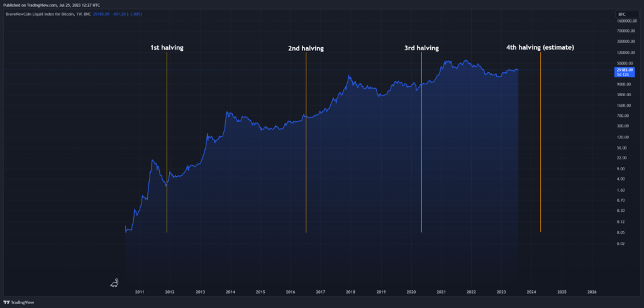Click the 4th halving (estimate) label
Viewport: 644px width, 308px height.
(x=540, y=48)
